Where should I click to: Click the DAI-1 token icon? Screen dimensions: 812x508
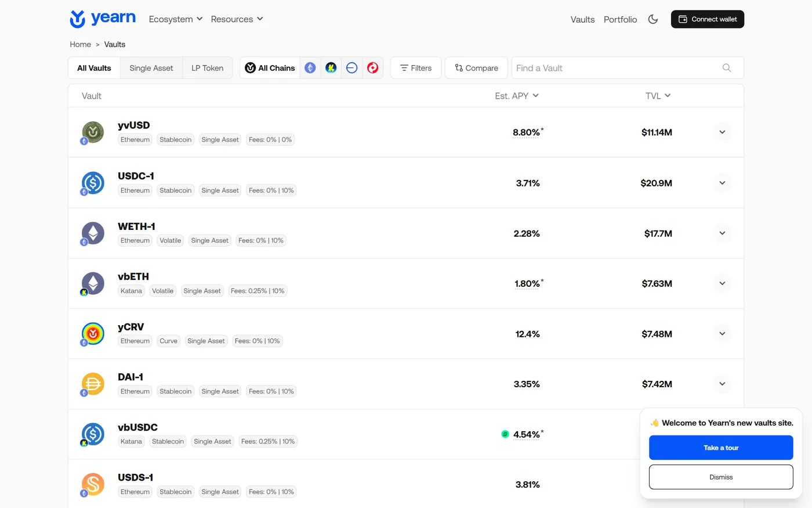coord(93,384)
